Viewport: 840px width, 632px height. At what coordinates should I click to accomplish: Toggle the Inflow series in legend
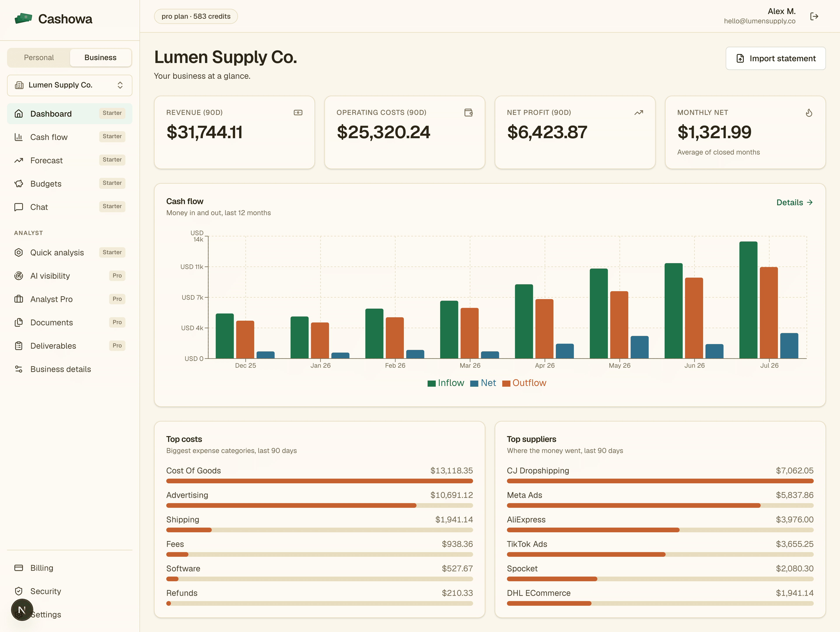coord(446,383)
